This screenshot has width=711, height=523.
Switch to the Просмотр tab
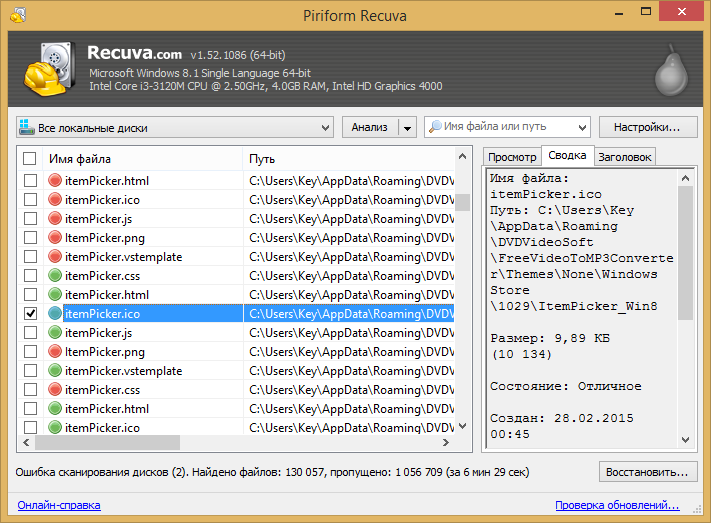point(512,157)
